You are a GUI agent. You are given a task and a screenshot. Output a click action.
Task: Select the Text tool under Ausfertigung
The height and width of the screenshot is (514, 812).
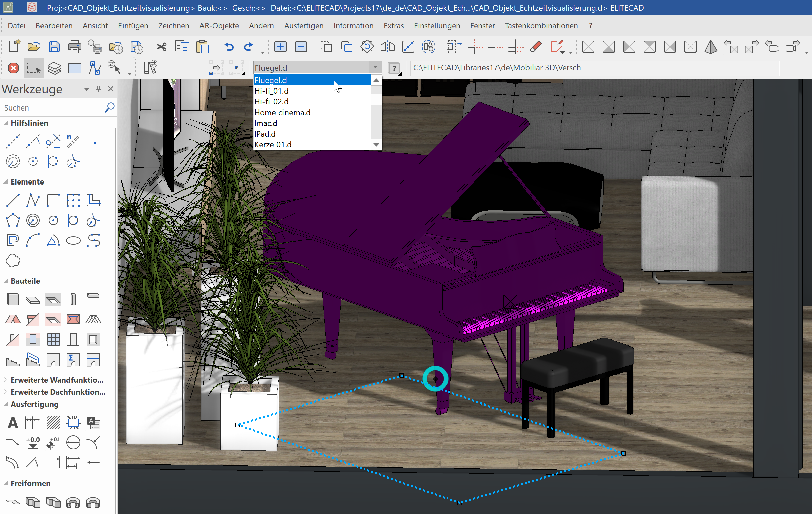click(12, 422)
